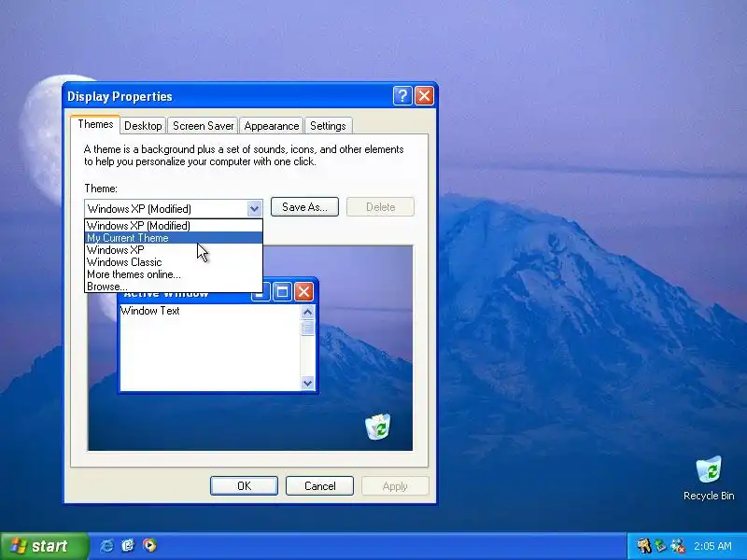Launch Windows Media Player from Quick Launch
Image resolution: width=747 pixels, height=560 pixels.
(149, 546)
